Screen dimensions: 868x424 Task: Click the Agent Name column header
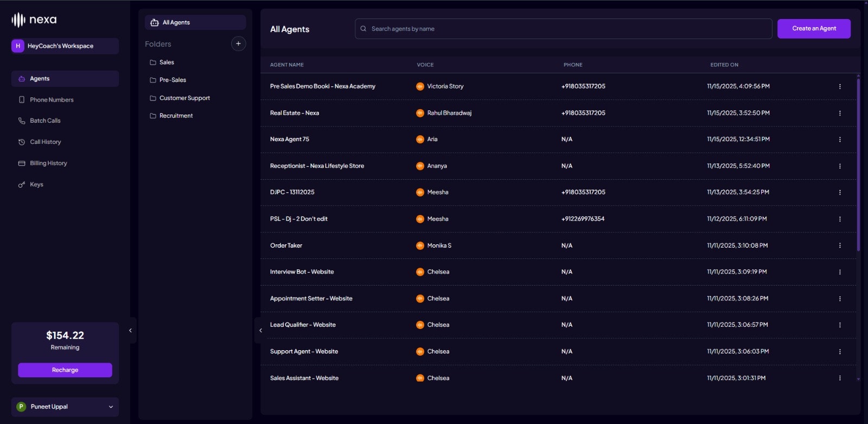point(287,65)
